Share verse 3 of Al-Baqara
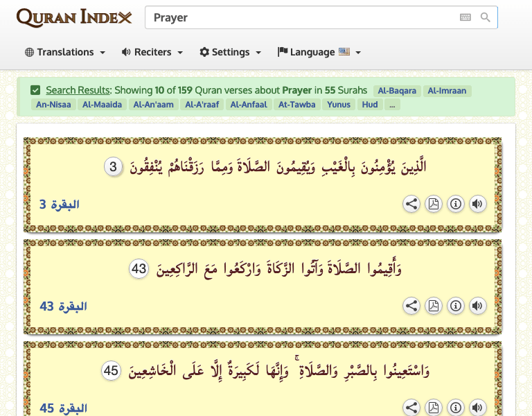The image size is (532, 416). (x=411, y=204)
